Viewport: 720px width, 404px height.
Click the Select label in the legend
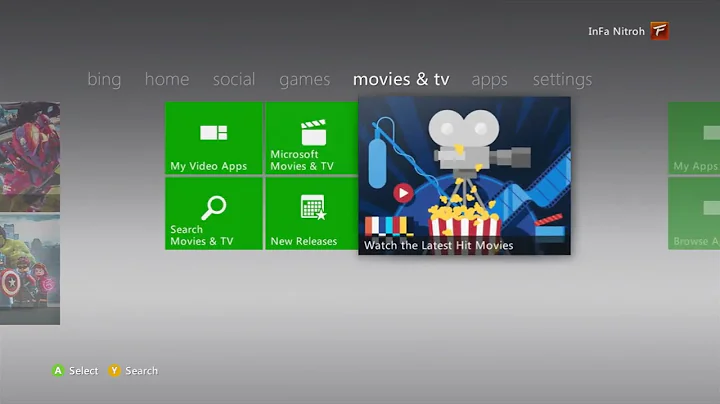click(x=84, y=370)
